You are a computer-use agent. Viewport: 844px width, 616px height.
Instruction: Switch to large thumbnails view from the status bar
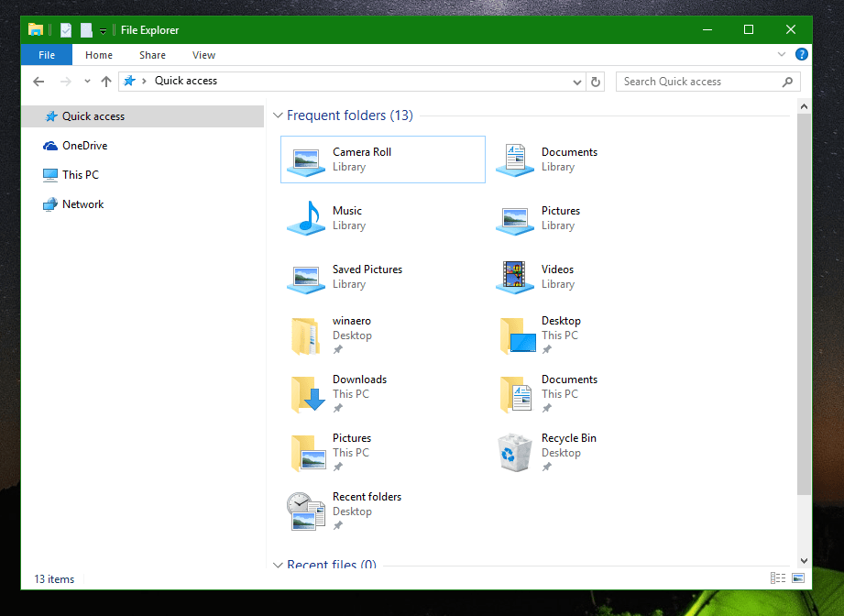[796, 577]
